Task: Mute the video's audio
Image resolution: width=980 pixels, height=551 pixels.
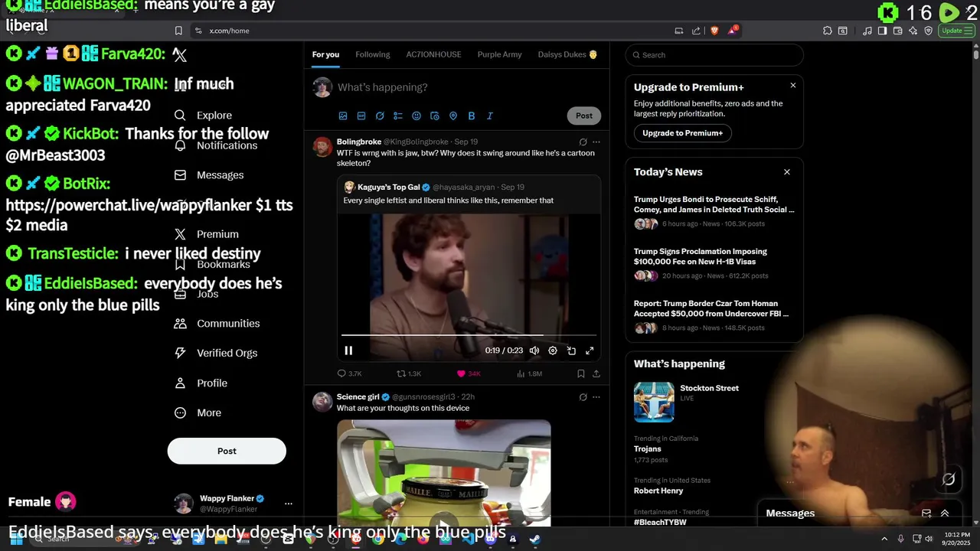Action: tap(534, 350)
